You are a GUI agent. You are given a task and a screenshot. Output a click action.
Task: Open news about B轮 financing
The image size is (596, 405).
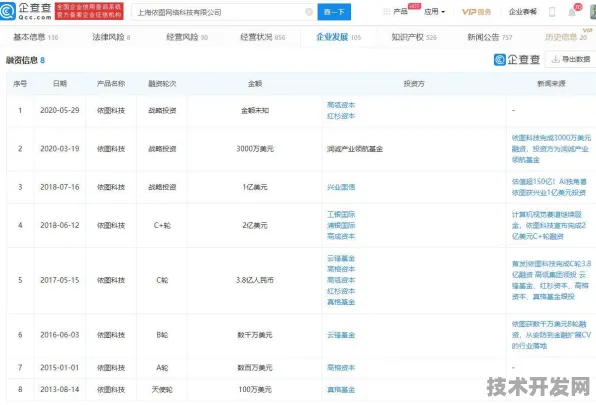[x=551, y=335]
